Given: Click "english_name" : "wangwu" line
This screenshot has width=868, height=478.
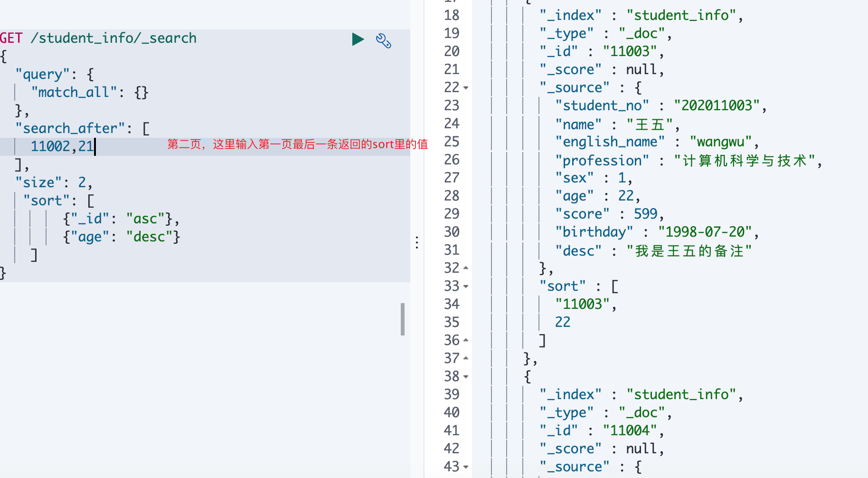Looking at the screenshot, I should click(657, 142).
